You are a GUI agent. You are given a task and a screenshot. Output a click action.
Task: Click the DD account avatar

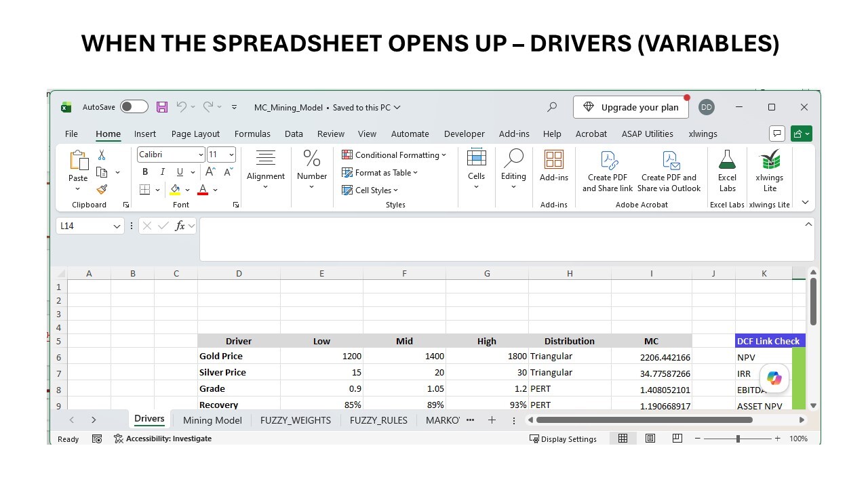(x=707, y=107)
